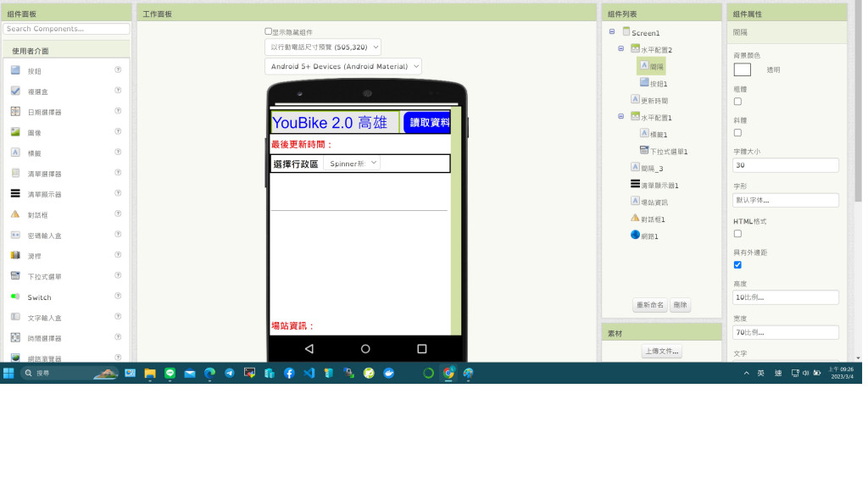Open 背景顏色 background color swatch
Image resolution: width=868 pixels, height=488 pixels.
pyautogui.click(x=743, y=69)
